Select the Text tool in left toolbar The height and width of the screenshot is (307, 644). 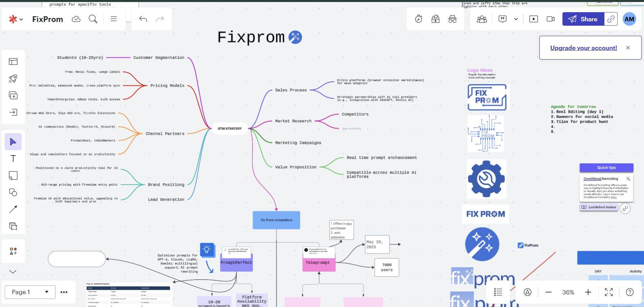[x=13, y=159]
